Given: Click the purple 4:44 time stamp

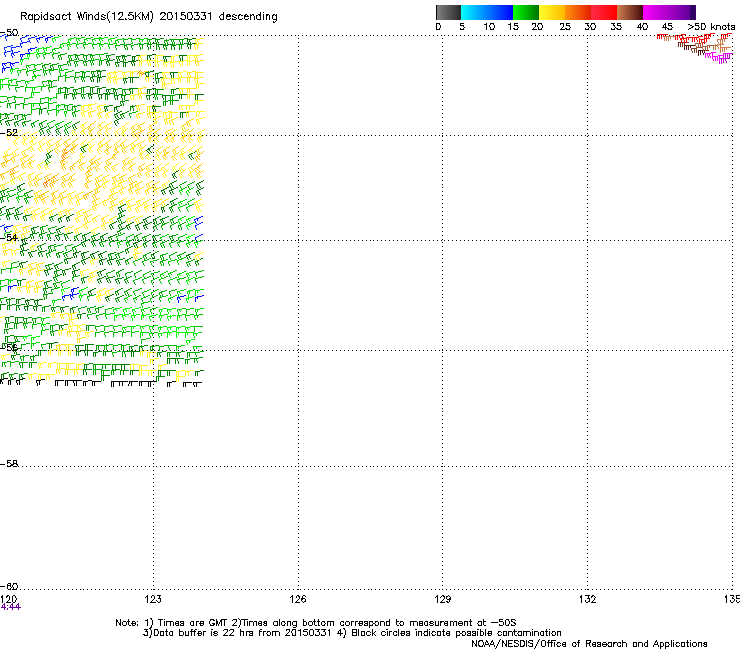Looking at the screenshot, I should click(x=10, y=607).
